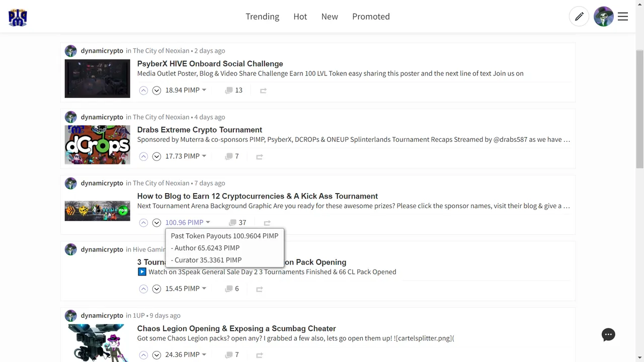Reblog the Drabs Extreme Crypto Tournament post
The image size is (644, 362).
[x=260, y=157]
